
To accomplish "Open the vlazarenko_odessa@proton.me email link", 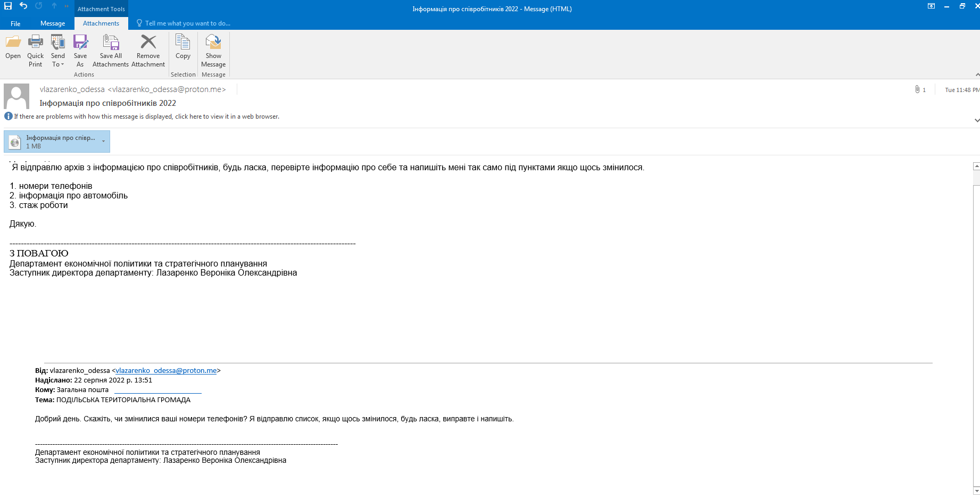I will pyautogui.click(x=166, y=370).
